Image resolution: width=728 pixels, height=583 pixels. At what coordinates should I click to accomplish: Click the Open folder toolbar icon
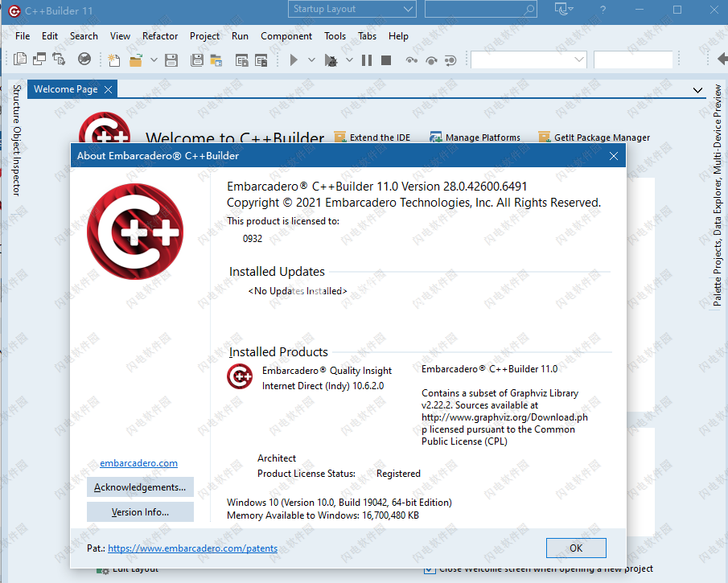pyautogui.click(x=136, y=60)
